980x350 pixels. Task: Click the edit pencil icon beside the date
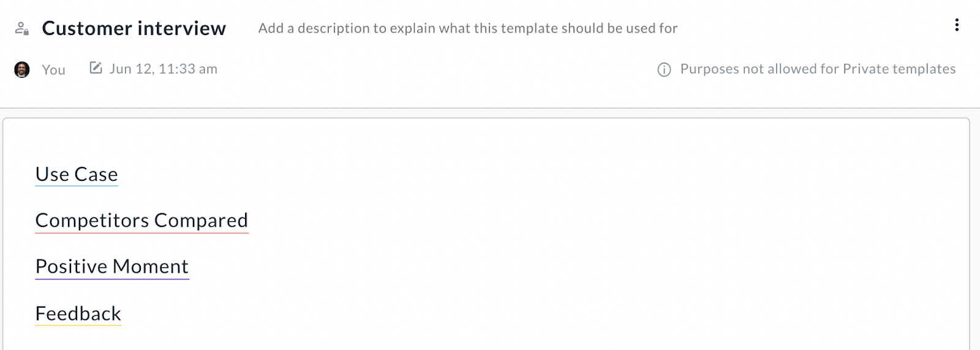pos(96,67)
